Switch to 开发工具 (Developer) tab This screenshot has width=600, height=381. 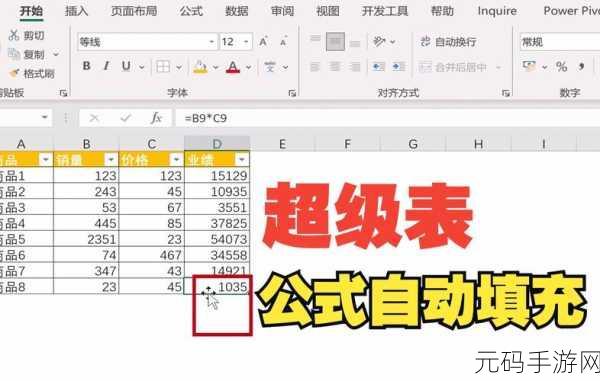(x=385, y=11)
